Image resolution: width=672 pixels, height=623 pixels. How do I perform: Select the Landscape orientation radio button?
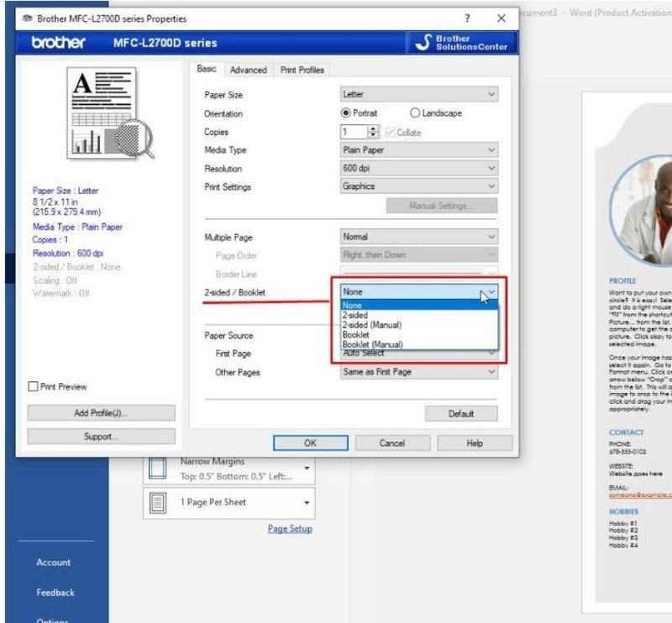tap(416, 113)
